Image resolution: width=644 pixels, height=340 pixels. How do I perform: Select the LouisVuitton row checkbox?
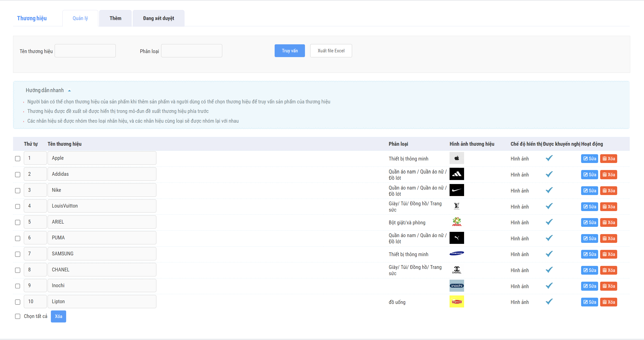[18, 206]
